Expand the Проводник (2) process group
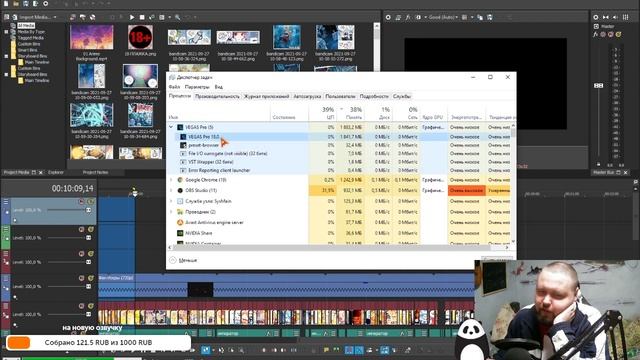This screenshot has height=360, width=640. (171, 212)
